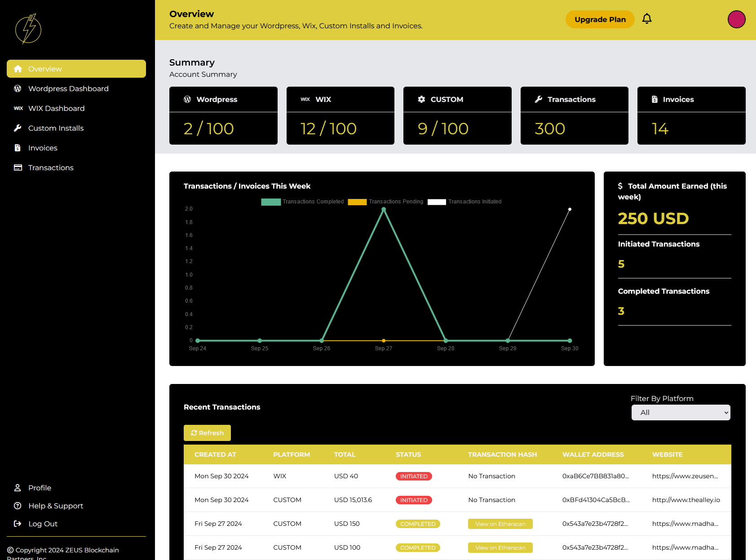Select the WIX Dashboard sidebar item
756x560 pixels.
56,108
